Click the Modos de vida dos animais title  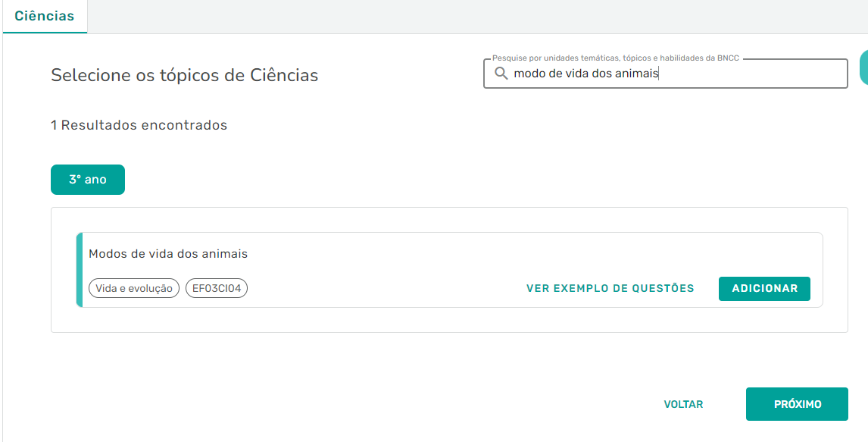click(168, 254)
